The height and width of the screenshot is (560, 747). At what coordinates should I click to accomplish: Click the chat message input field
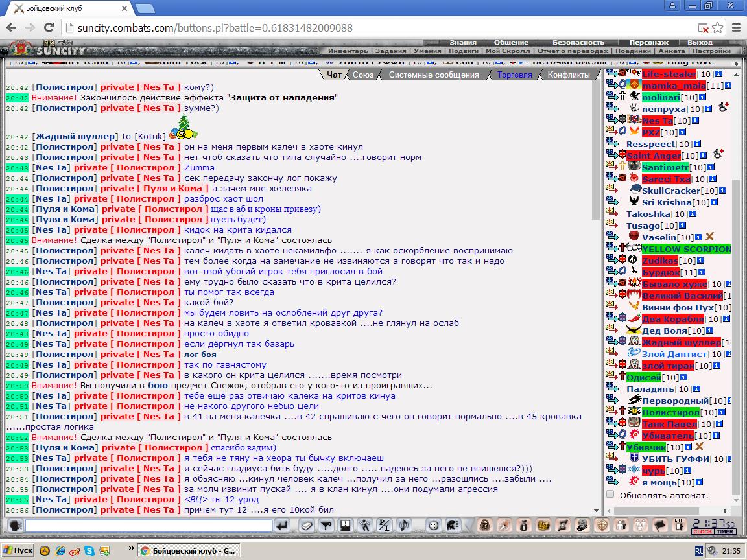click(x=148, y=526)
